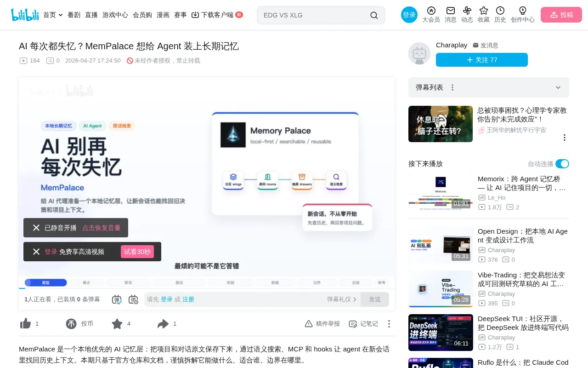The height and width of the screenshot is (368, 588).
Task: Click 点击恢复音量 to unmute
Action: click(102, 228)
